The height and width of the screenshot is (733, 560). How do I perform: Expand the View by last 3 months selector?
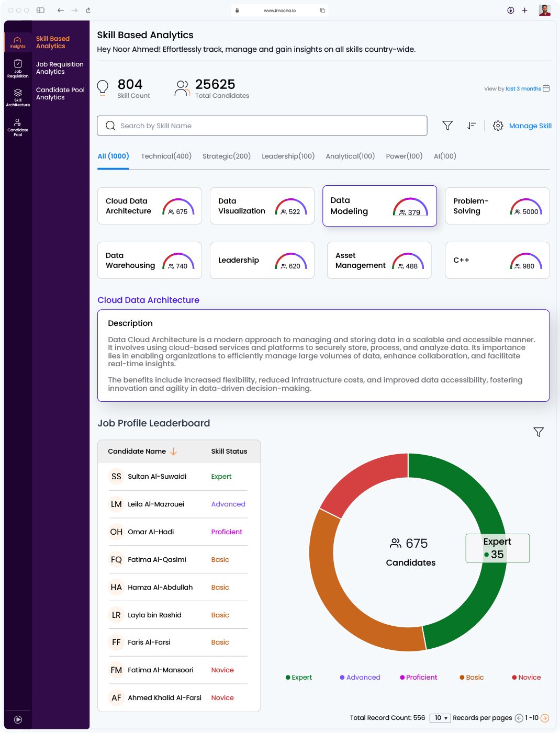click(522, 88)
